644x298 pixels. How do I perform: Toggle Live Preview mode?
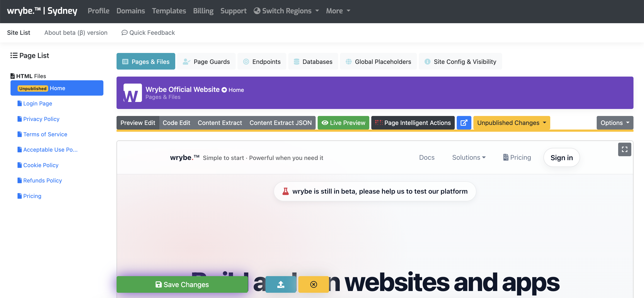click(343, 123)
